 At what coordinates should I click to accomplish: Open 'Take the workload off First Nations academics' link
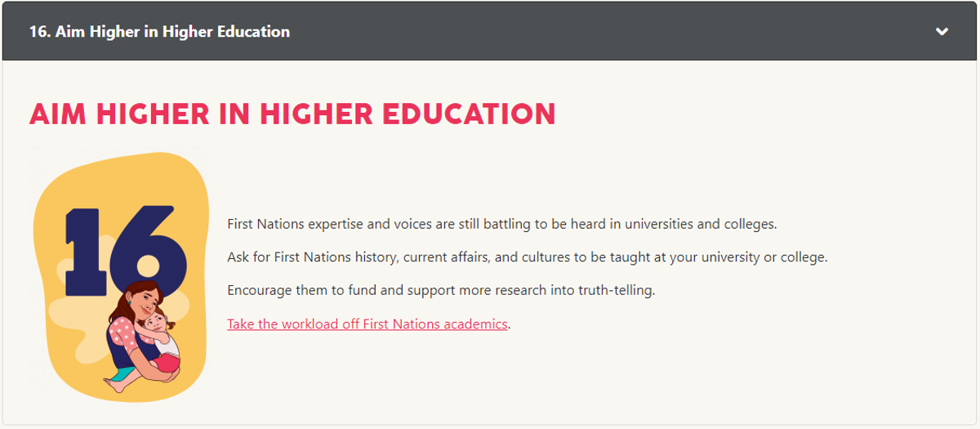tap(367, 324)
